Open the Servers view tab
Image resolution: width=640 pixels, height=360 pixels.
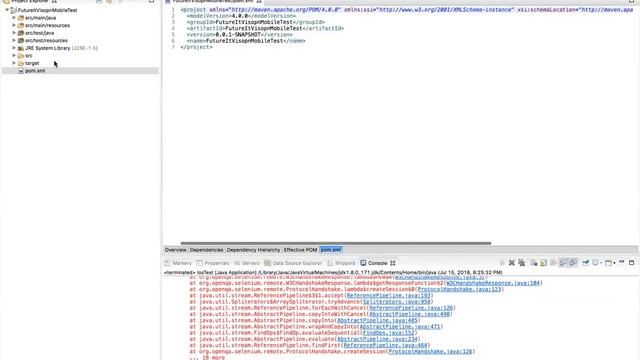click(247, 263)
